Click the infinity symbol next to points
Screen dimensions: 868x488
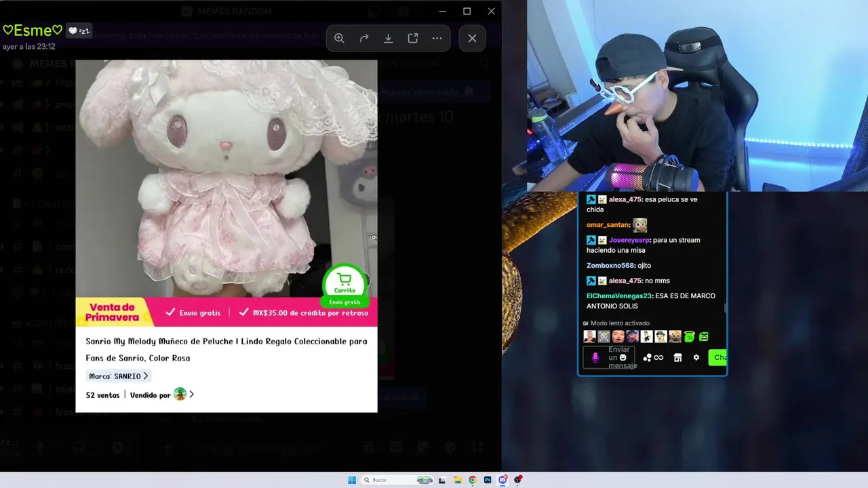658,358
